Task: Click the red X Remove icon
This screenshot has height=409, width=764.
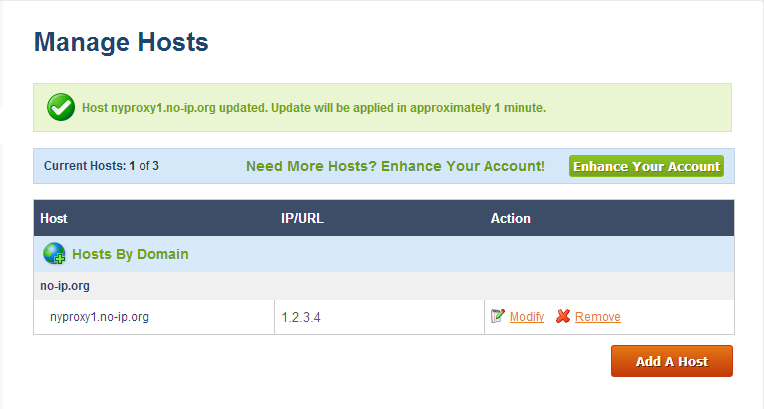Action: [x=563, y=316]
